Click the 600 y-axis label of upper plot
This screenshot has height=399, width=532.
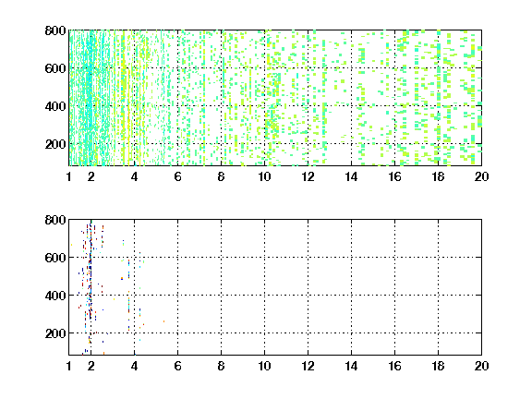tap(55, 68)
